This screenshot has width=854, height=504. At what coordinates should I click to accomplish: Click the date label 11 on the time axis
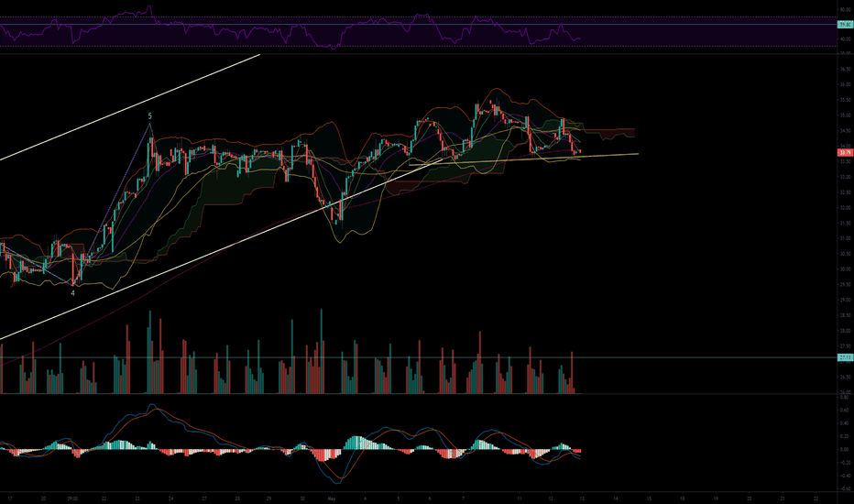click(519, 498)
